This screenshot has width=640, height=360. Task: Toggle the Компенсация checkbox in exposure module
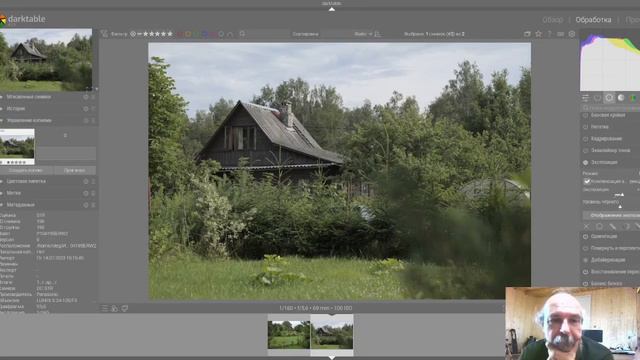(587, 181)
